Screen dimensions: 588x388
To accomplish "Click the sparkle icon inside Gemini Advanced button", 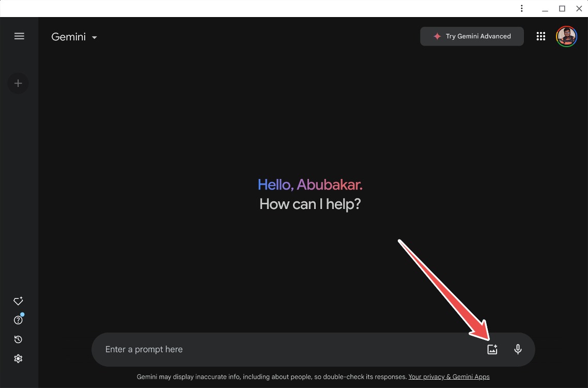I will 437,36.
